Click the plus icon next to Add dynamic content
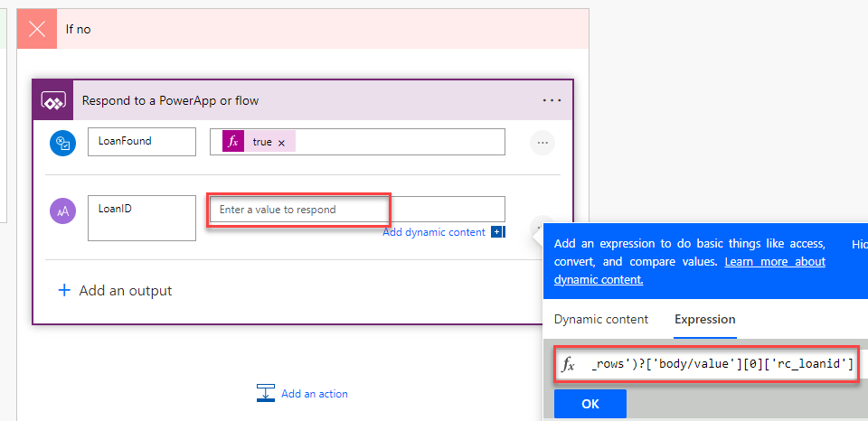The image size is (868, 421). tap(497, 232)
